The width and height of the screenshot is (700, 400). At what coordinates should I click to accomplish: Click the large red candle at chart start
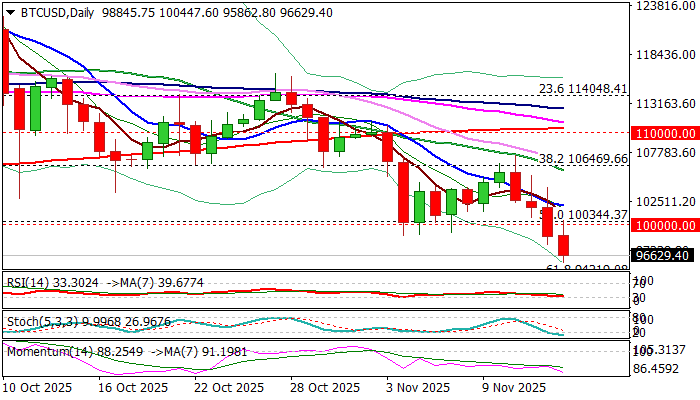pos(6,60)
